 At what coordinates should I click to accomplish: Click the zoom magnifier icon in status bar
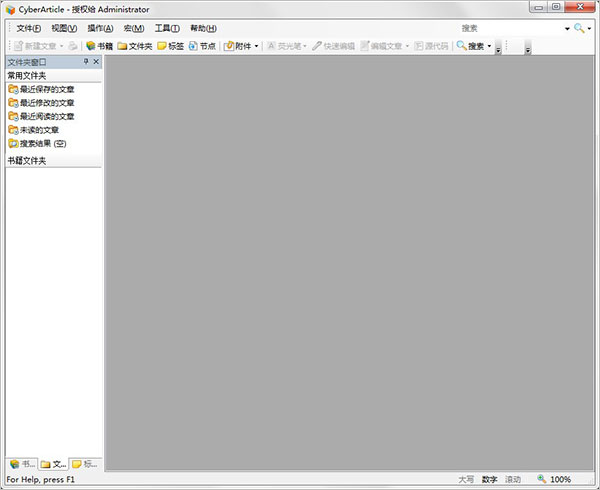pos(541,479)
